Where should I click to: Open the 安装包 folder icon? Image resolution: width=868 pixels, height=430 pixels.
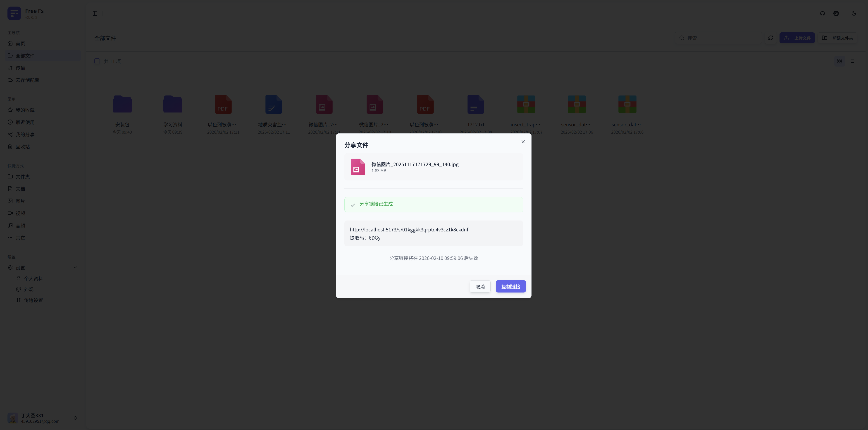122,104
